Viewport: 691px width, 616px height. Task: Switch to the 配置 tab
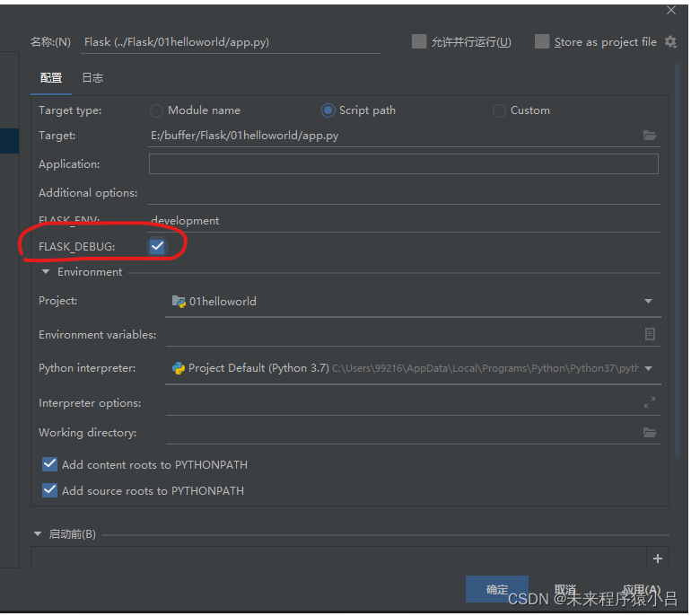pyautogui.click(x=51, y=78)
